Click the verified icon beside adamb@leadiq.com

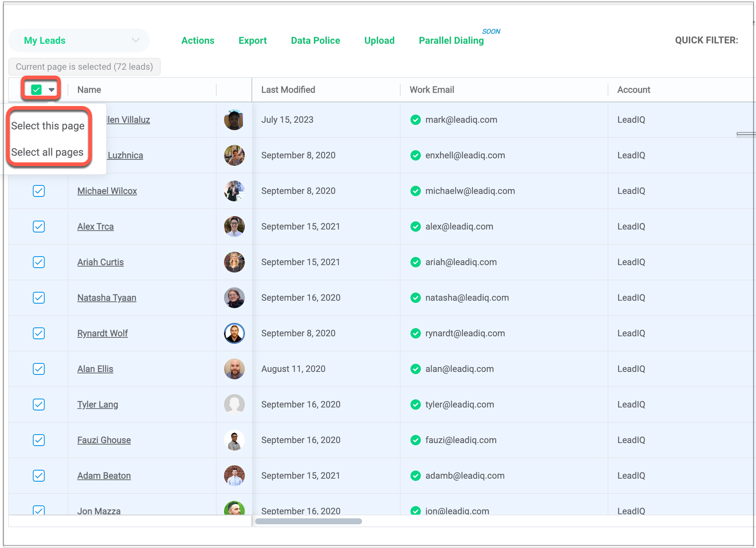[415, 476]
